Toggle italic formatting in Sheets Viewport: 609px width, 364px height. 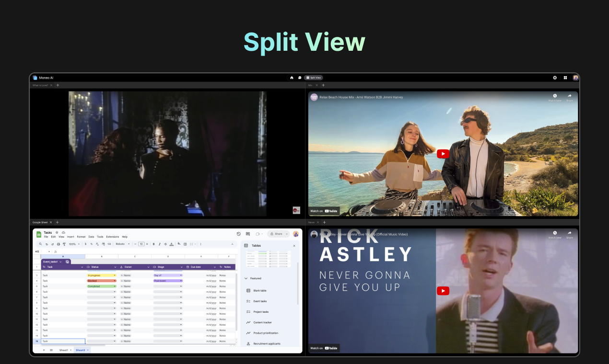160,244
